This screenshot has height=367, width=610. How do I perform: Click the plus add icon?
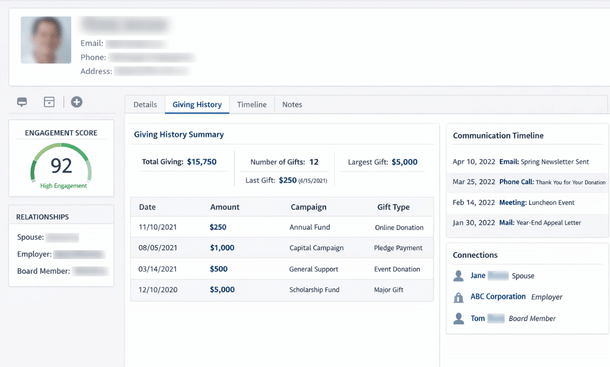77,102
